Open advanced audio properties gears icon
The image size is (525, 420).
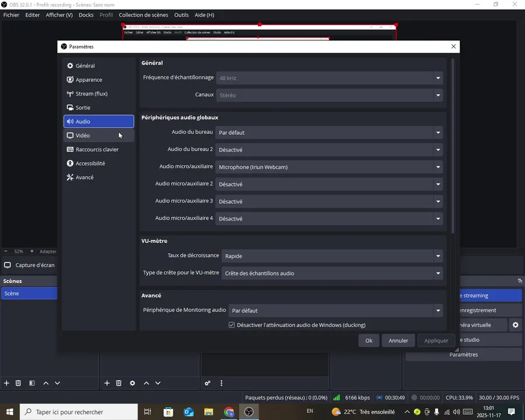208,383
